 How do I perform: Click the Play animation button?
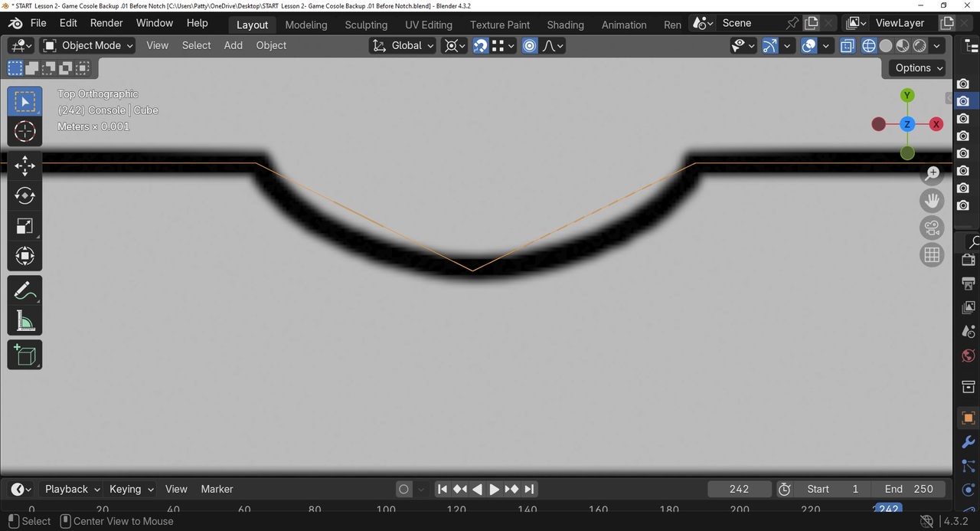(x=495, y=489)
